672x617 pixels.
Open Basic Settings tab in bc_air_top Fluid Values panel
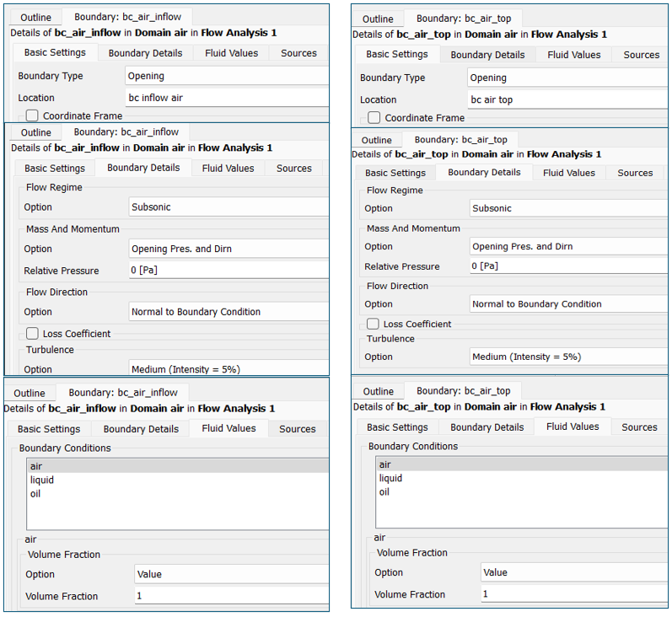(397, 427)
